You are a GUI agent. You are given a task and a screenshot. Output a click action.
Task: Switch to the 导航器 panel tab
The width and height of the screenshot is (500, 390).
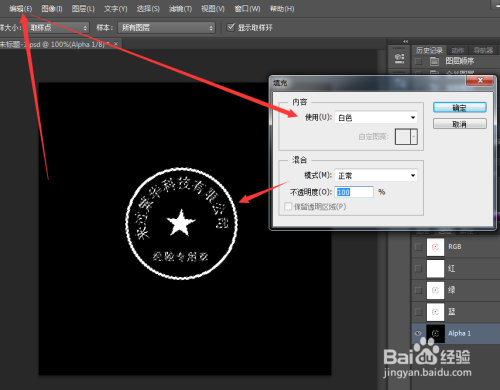483,50
